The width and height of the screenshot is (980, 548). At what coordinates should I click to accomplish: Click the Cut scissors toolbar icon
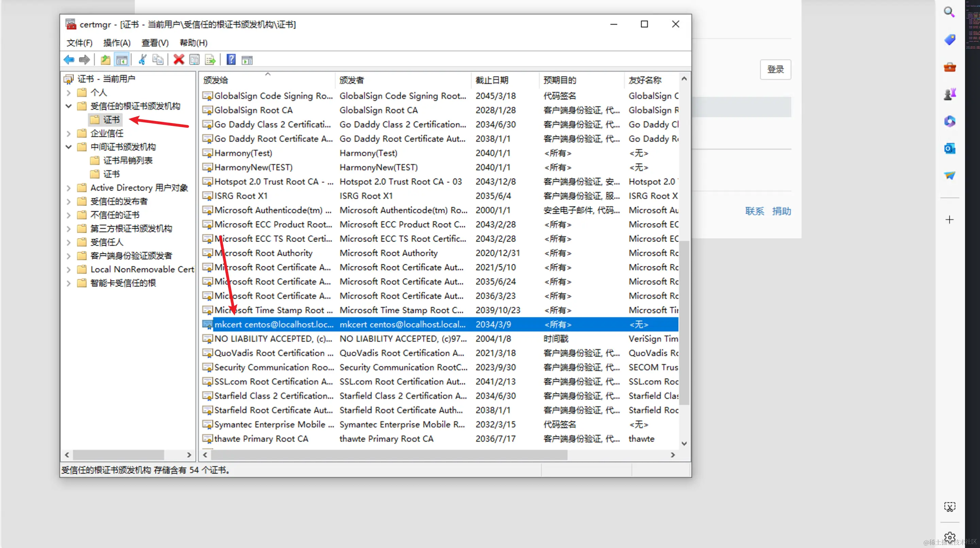tap(142, 60)
